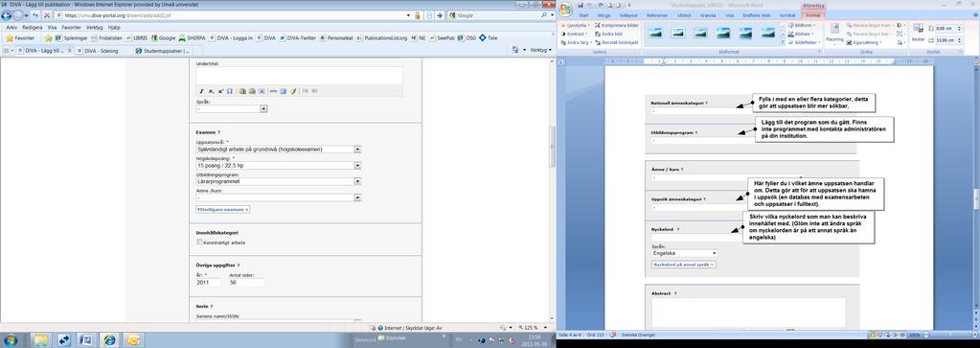
Task: Open the Favoriter menu in Internet Explorer
Action: tap(71, 28)
